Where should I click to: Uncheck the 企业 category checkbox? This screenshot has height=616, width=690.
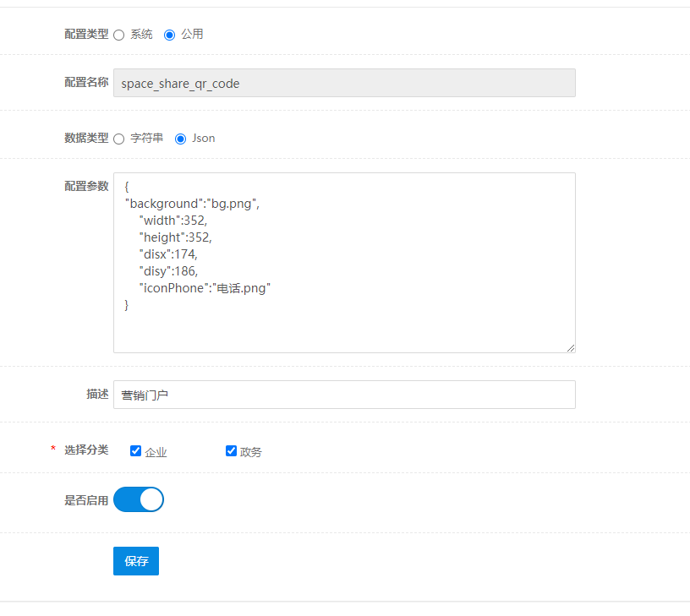tap(135, 450)
